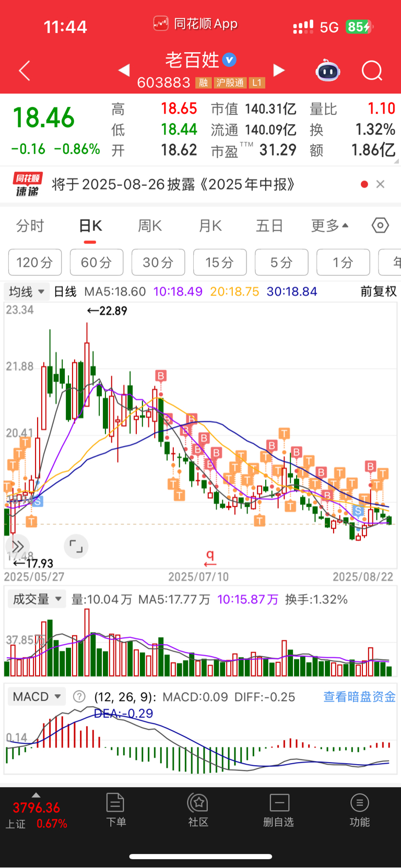Open the search magnifier icon
This screenshot has height=868, width=401.
pos(372,70)
